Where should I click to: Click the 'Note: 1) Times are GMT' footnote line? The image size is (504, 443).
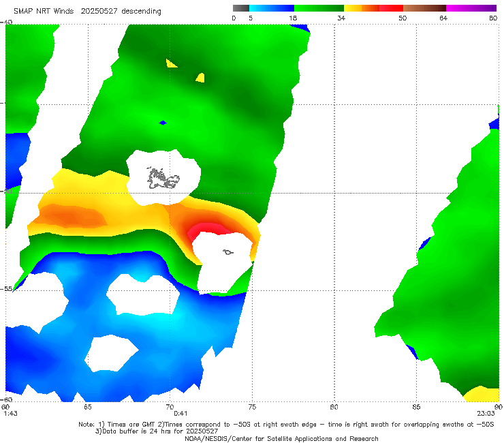[286, 425]
